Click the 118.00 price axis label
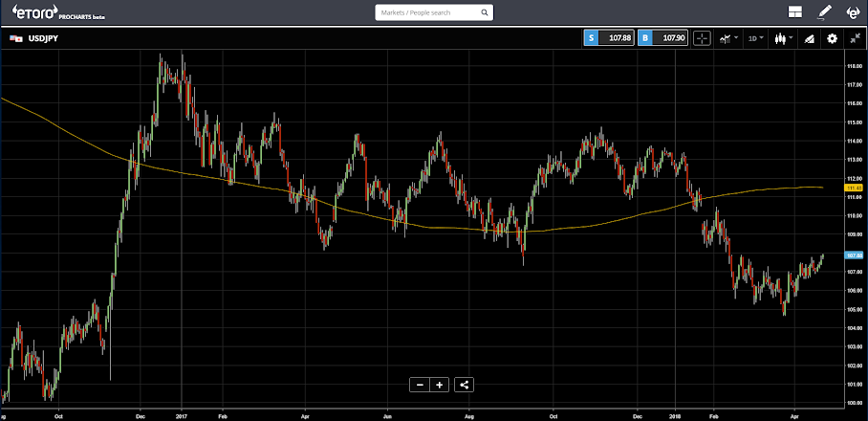 [854, 66]
